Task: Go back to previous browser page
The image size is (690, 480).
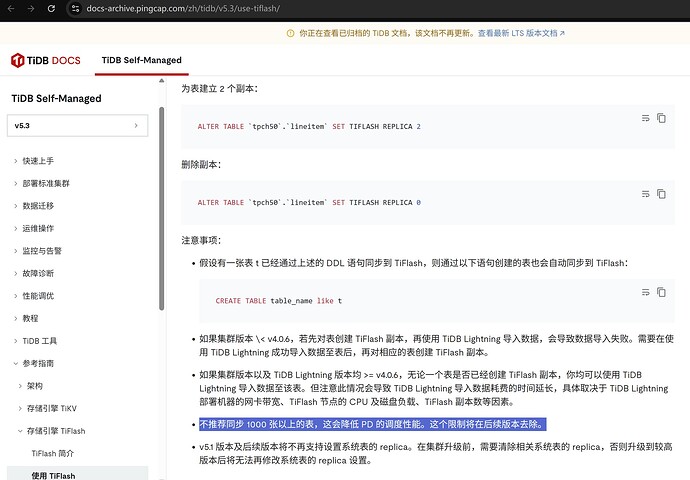Action: (11, 8)
